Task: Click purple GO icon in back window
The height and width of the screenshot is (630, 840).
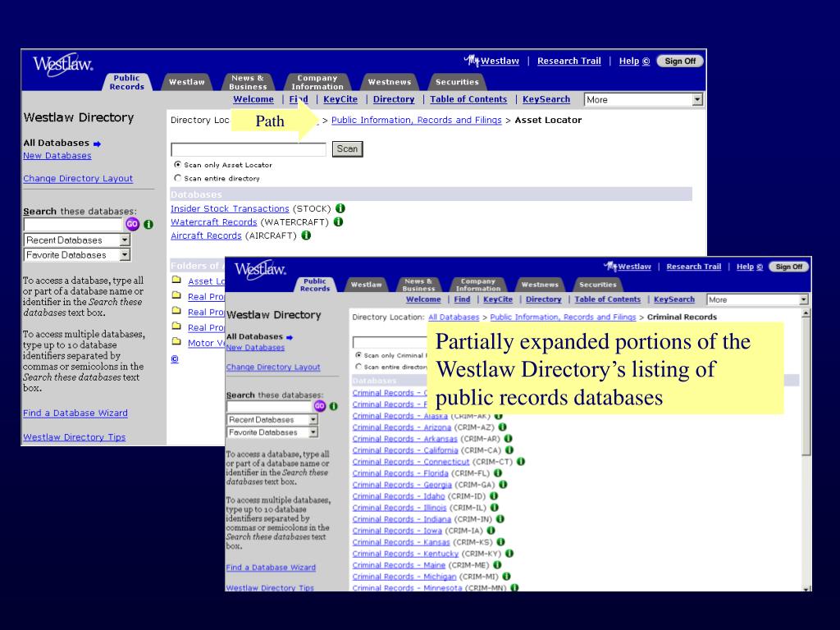Action: pyautogui.click(x=132, y=225)
